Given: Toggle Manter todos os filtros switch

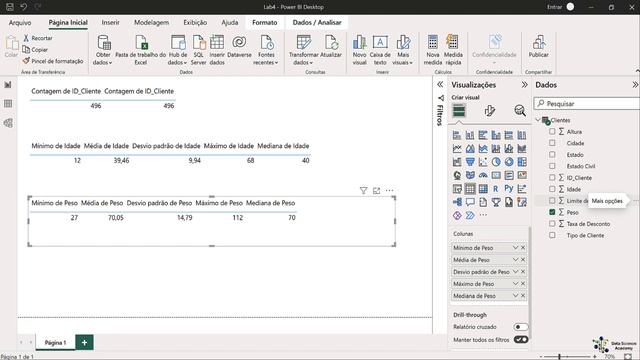Looking at the screenshot, I should [520, 340].
